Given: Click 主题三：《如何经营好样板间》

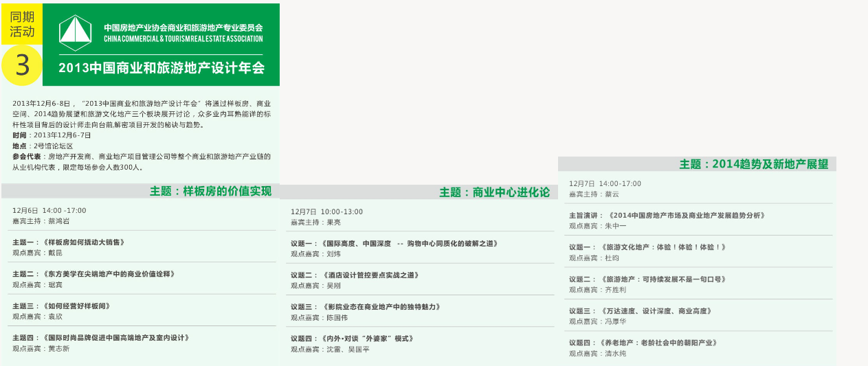Looking at the screenshot, I should point(62,306).
